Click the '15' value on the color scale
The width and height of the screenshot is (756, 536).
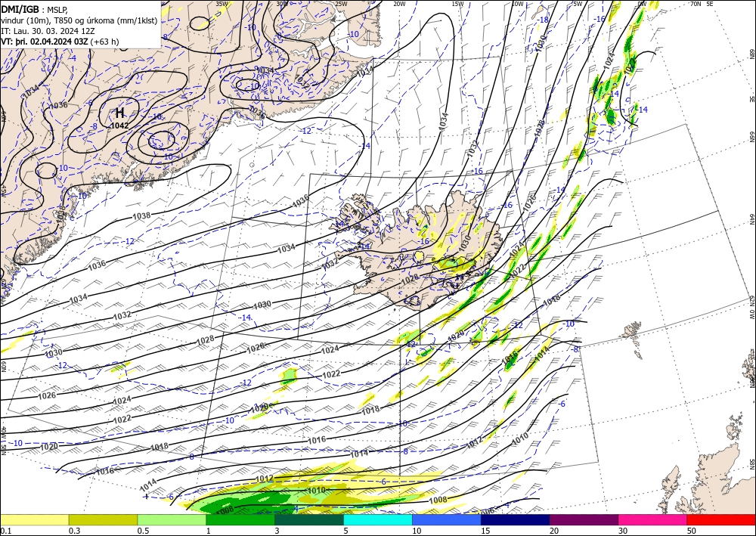(x=485, y=531)
